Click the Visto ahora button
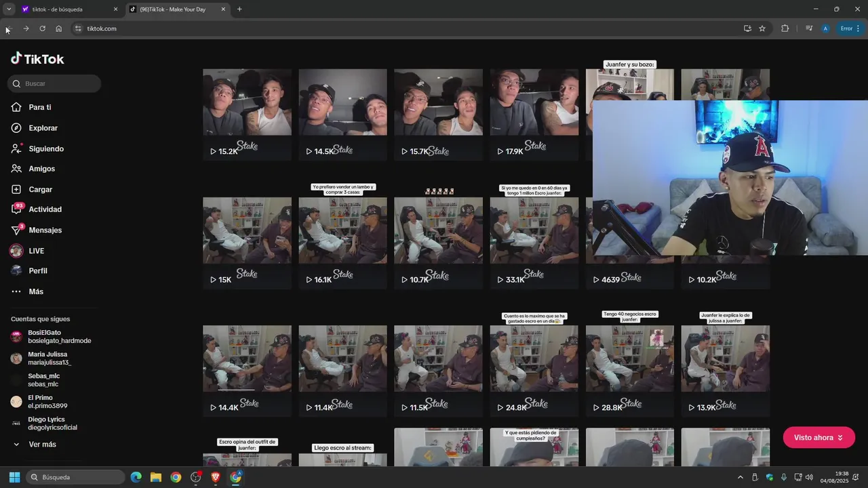This screenshot has height=488, width=868. coord(818,438)
